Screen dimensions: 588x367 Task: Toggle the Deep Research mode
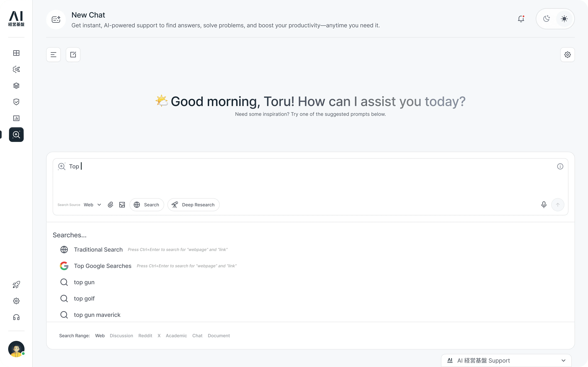[x=193, y=205]
